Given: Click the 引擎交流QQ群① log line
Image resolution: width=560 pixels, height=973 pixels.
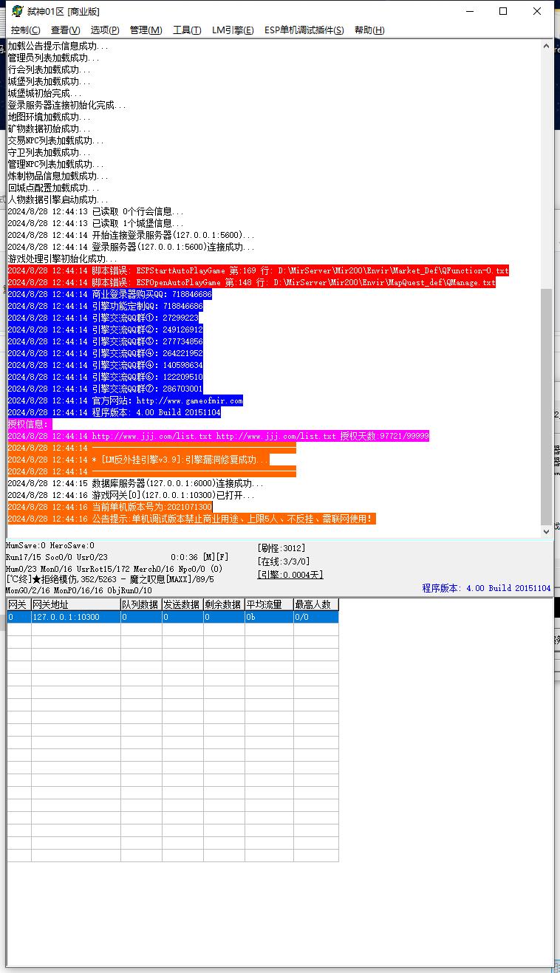Looking at the screenshot, I should (x=103, y=318).
